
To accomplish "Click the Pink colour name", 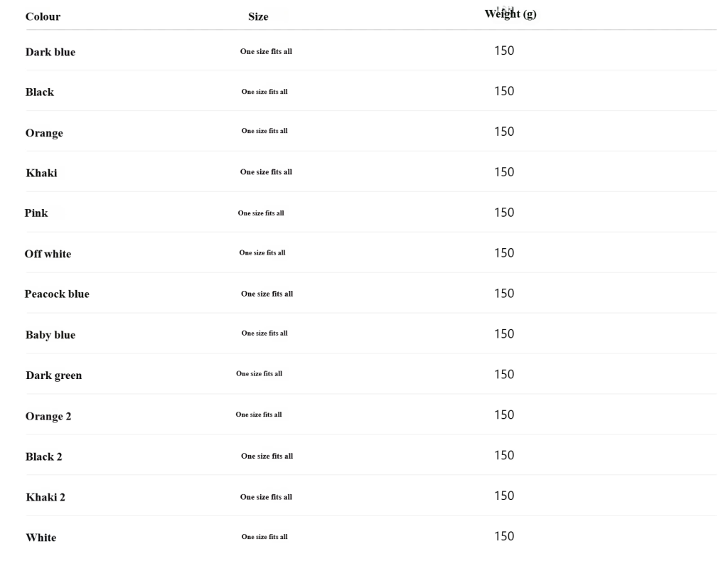I will (x=36, y=213).
